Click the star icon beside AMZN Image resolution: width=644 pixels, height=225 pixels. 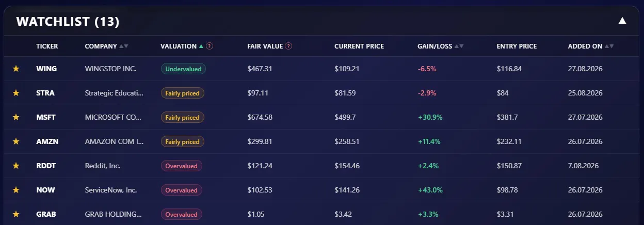click(x=16, y=141)
